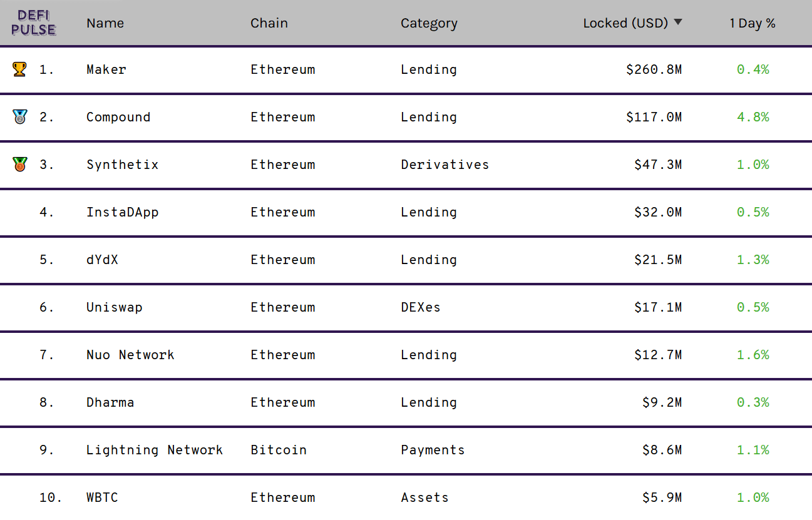
Task: Open the Maker project link
Action: pos(106,69)
